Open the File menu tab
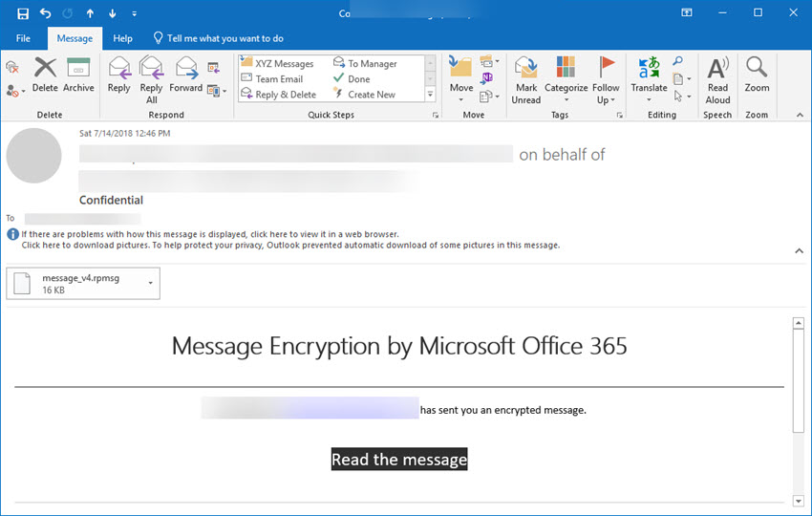The image size is (812, 516). [24, 38]
